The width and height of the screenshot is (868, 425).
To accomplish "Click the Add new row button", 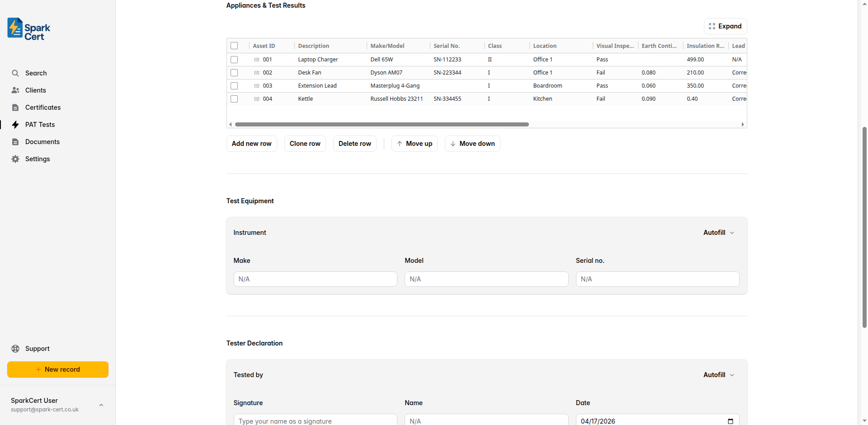I will tap(252, 144).
